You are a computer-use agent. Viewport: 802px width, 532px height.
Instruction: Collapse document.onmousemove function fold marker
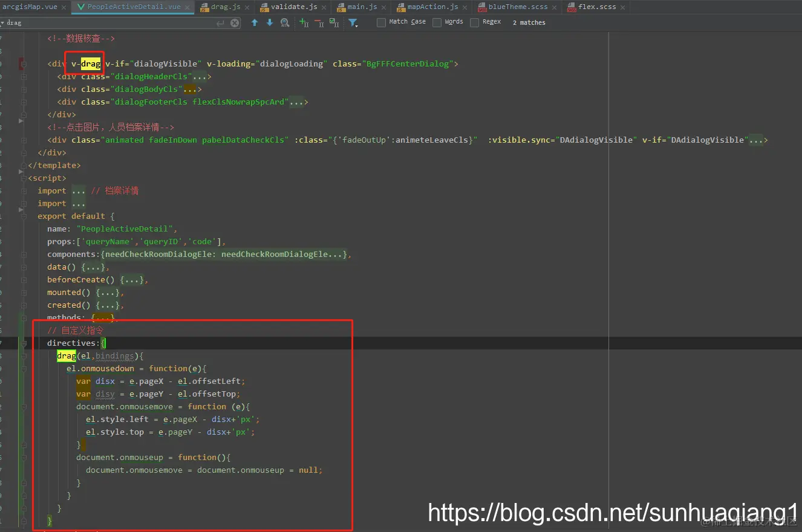tap(24, 407)
